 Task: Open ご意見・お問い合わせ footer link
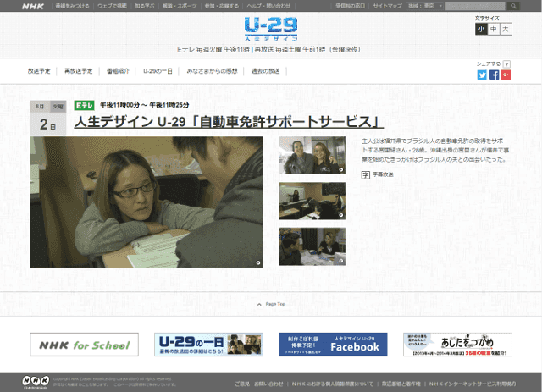259,384
